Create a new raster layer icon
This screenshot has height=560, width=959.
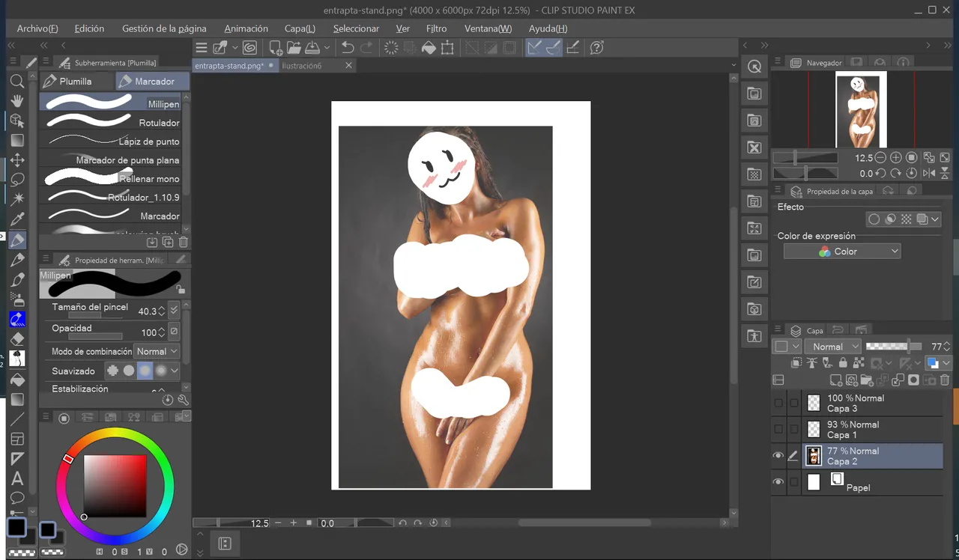835,380
